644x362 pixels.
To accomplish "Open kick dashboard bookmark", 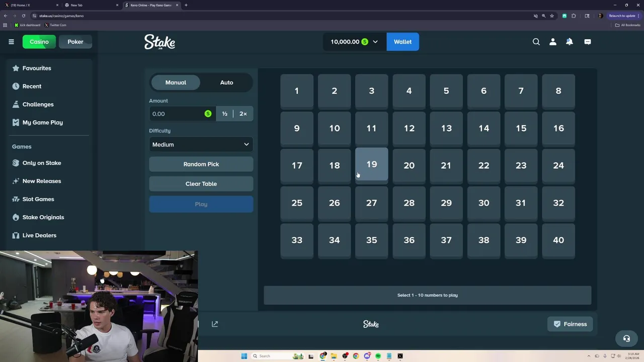I will (x=28, y=25).
